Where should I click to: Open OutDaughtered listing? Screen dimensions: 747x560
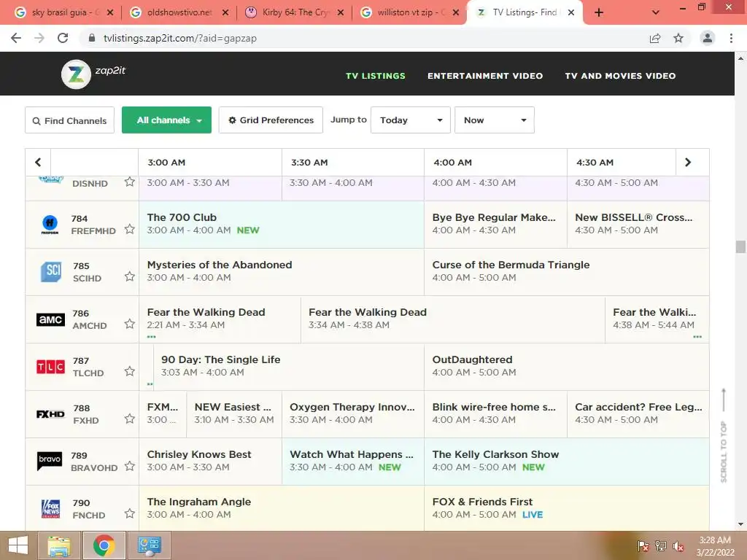coord(566,367)
